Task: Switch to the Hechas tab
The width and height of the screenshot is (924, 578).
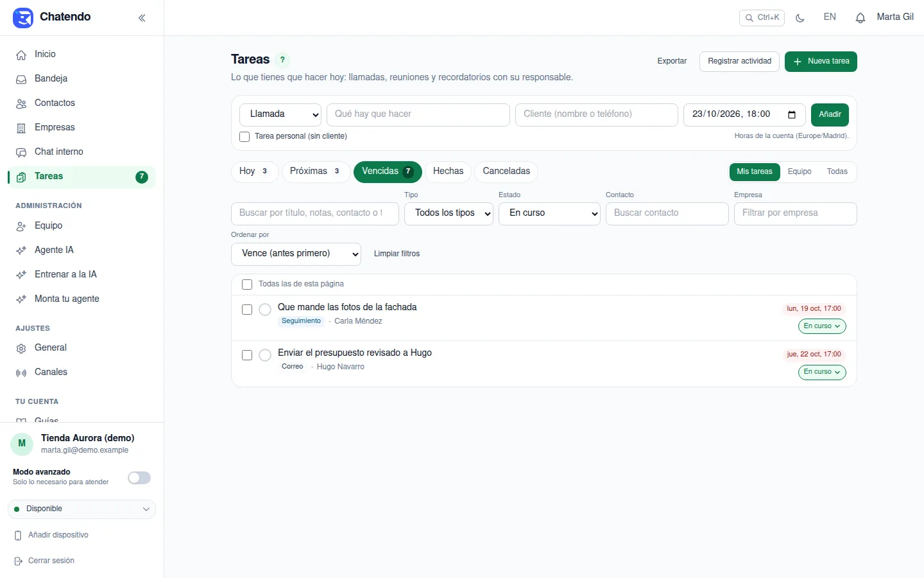Action: (x=448, y=171)
